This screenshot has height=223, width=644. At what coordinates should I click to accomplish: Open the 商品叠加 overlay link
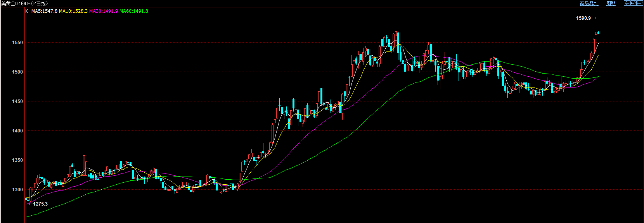pyautogui.click(x=589, y=3)
